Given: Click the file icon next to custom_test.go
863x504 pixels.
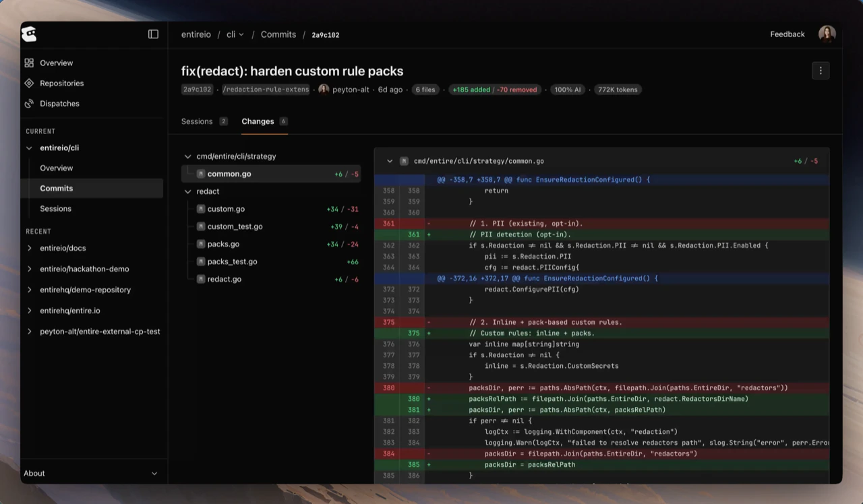Looking at the screenshot, I should click(x=201, y=226).
